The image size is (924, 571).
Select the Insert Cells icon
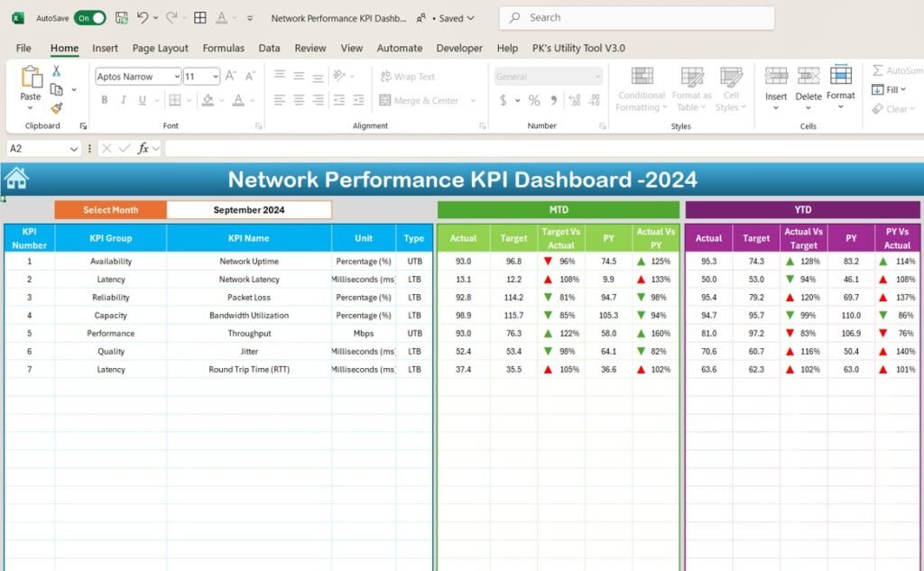[x=776, y=87]
